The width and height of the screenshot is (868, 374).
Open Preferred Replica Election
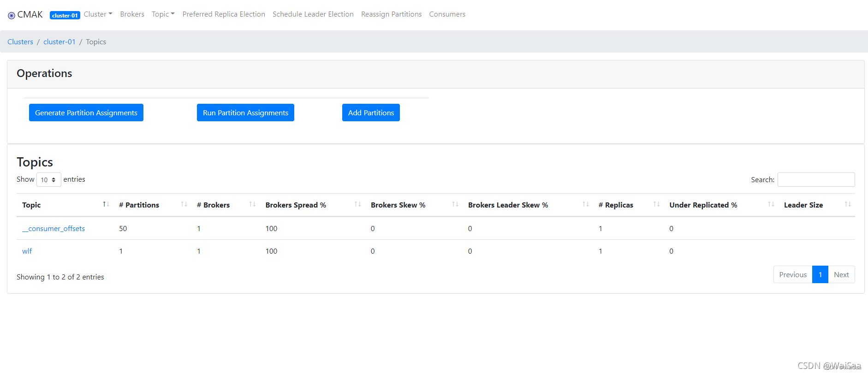click(224, 14)
